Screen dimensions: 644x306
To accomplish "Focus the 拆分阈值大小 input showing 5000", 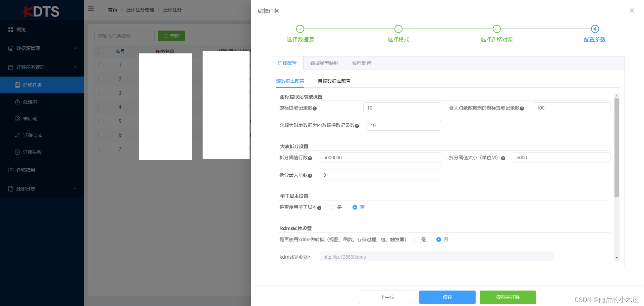I will pyautogui.click(x=561, y=158).
